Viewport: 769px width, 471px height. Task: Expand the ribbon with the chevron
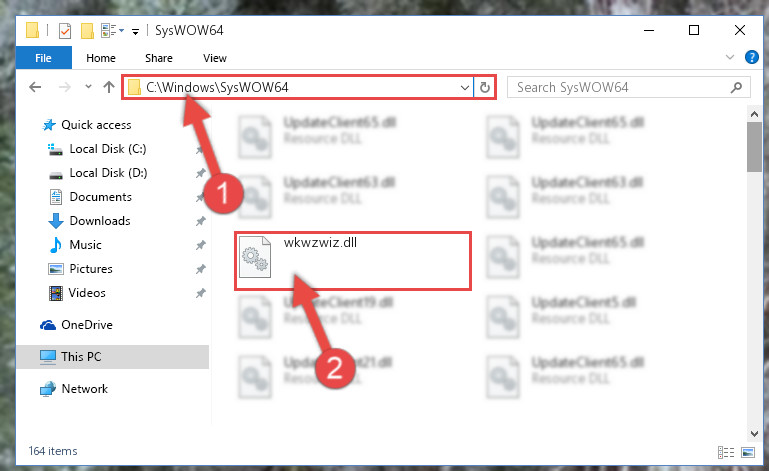[x=730, y=57]
